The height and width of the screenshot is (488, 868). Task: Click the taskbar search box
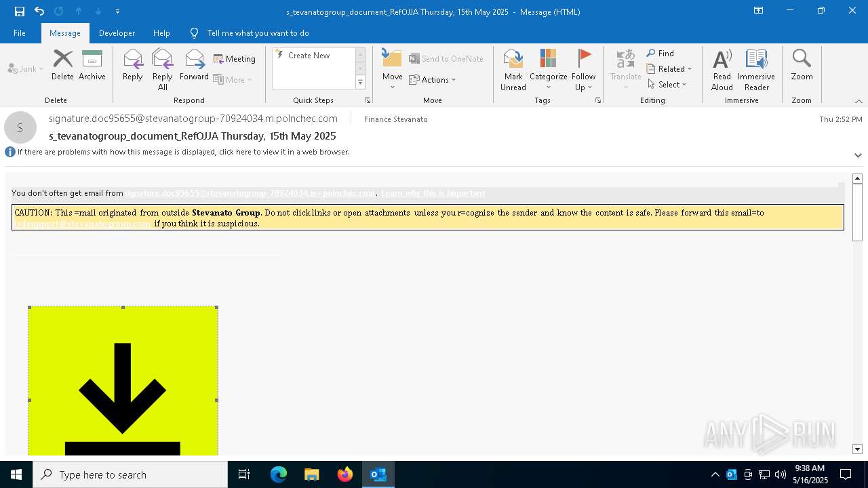click(130, 474)
